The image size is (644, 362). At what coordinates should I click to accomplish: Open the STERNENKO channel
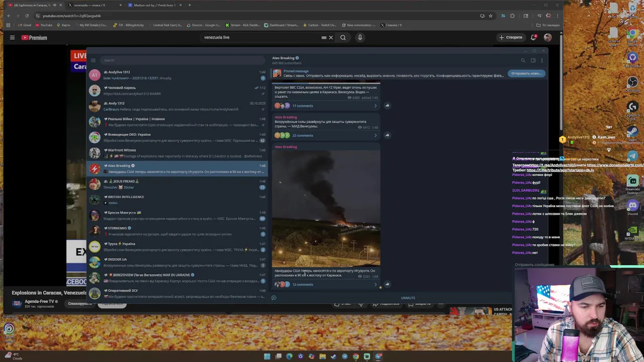click(x=177, y=231)
